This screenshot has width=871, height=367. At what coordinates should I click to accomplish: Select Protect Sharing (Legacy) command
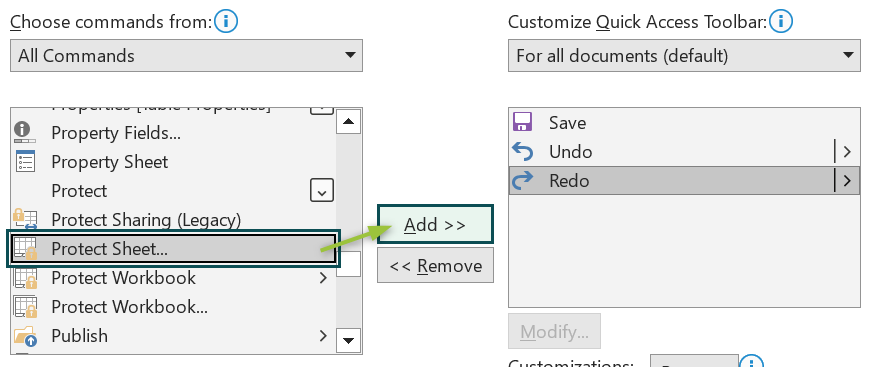(x=173, y=219)
